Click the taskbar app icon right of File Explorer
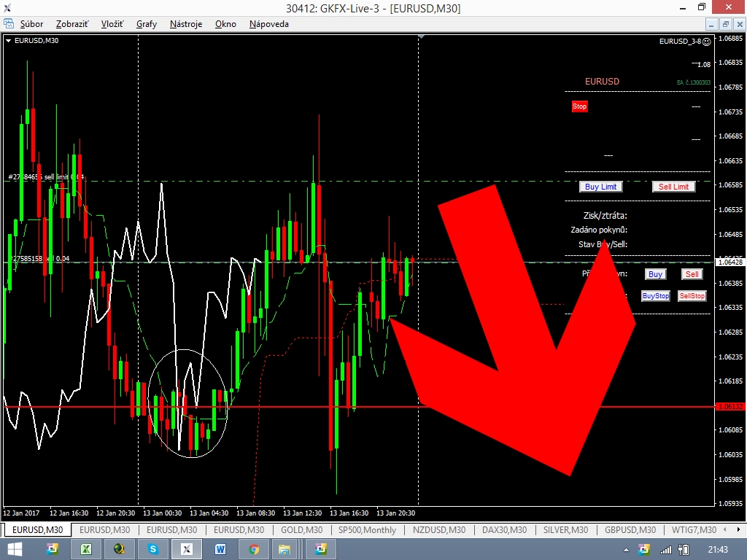 pyautogui.click(x=321, y=550)
